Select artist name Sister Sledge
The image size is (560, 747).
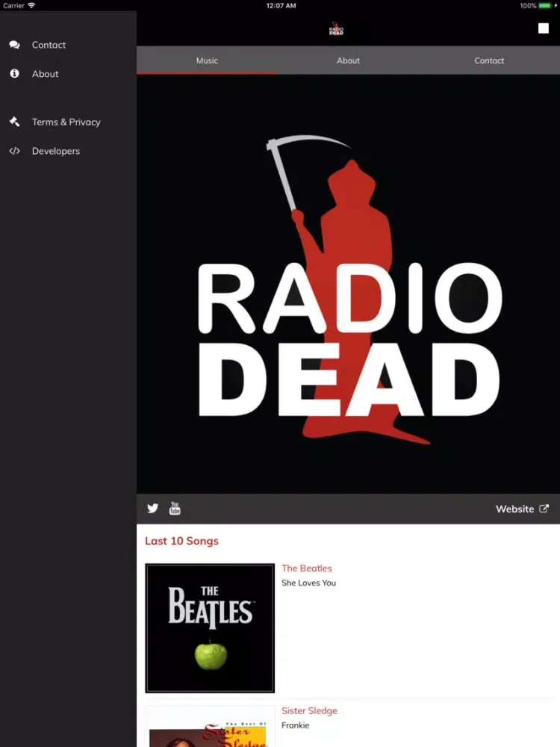click(310, 710)
